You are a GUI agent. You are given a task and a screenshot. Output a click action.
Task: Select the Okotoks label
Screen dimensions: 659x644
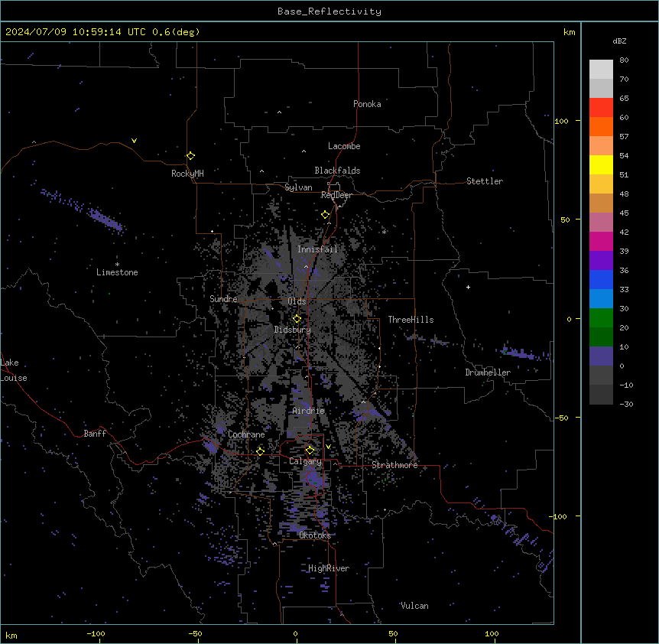point(315,535)
